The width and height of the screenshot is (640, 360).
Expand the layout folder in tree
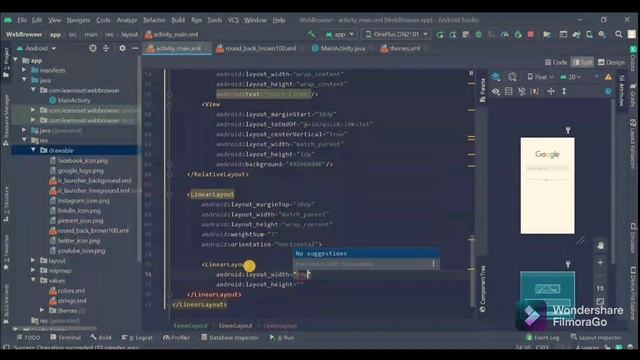point(33,260)
